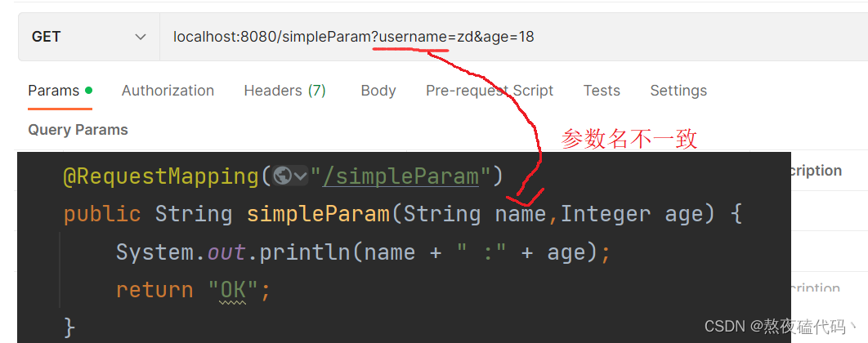Open the GET HTTP method dropdown

pyautogui.click(x=89, y=37)
